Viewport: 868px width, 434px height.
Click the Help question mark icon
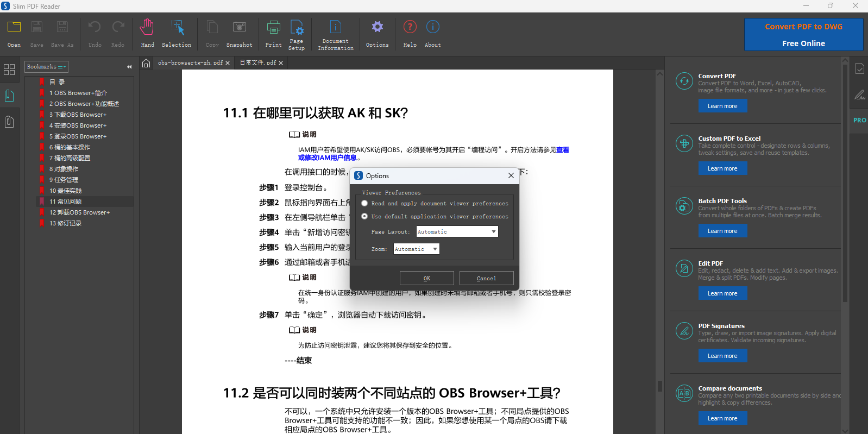410,27
